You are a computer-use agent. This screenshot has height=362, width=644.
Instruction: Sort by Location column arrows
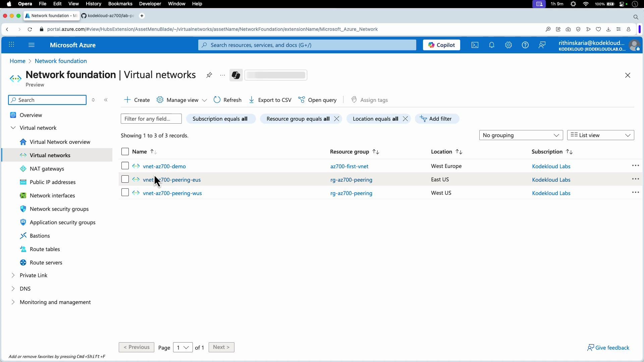(459, 152)
